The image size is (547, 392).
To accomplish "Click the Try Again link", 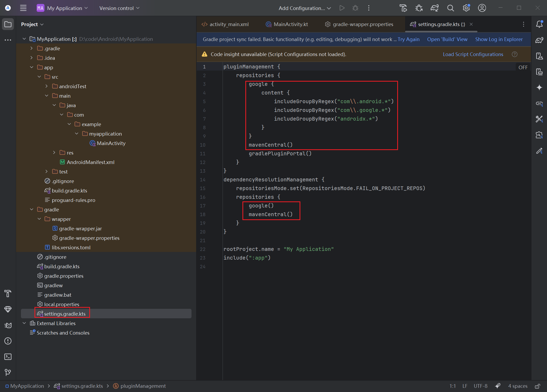I will [x=409, y=39].
